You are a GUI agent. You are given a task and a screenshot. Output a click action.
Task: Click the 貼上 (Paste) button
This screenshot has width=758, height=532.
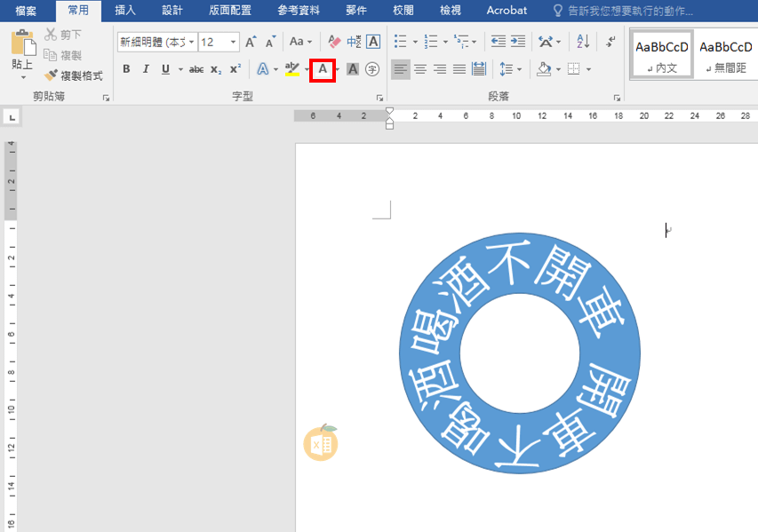(22, 53)
